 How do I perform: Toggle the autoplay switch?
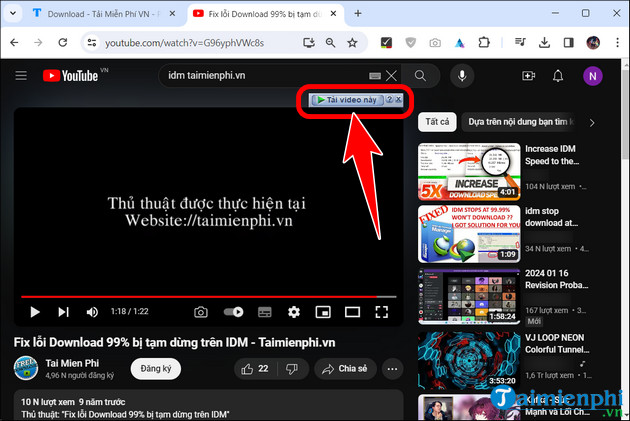click(x=233, y=312)
